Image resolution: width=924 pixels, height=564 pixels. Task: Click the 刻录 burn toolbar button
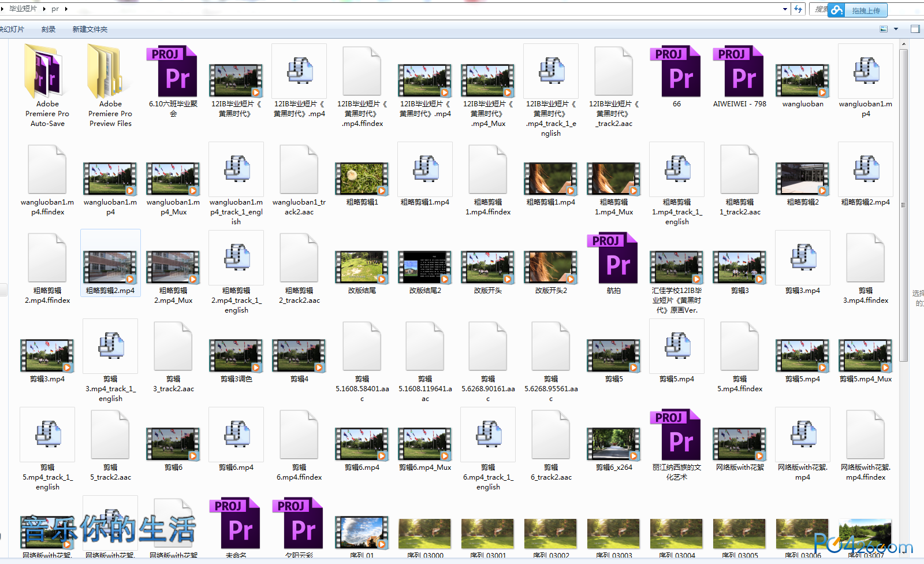point(49,29)
